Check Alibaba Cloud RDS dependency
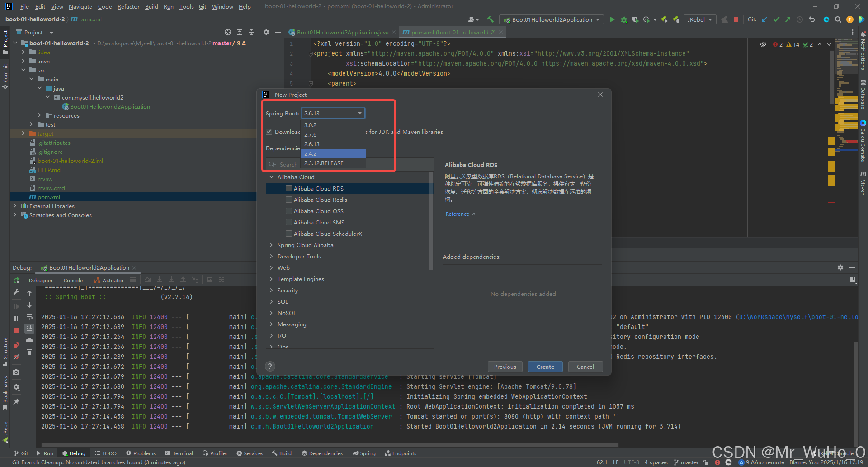Screen dimensions: 868x467 [288, 188]
